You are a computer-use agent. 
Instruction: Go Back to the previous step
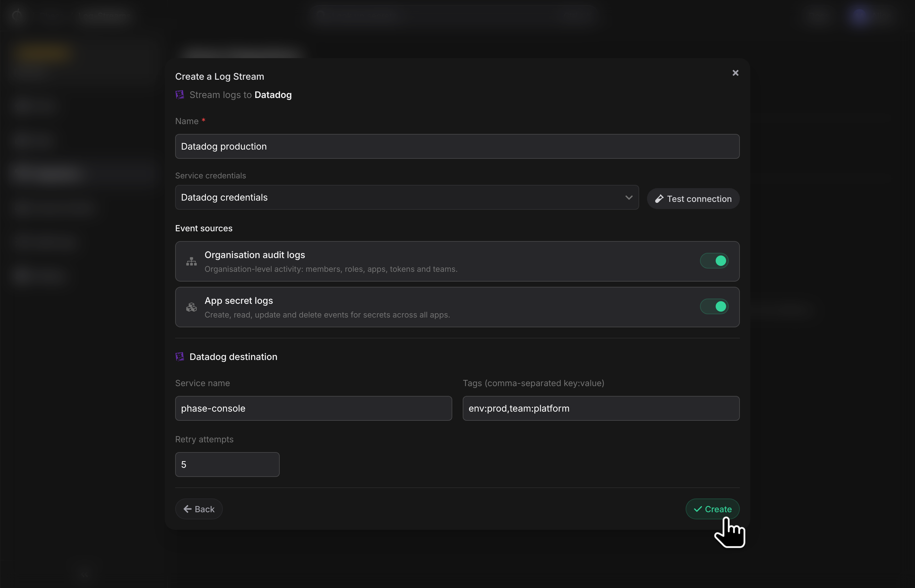pos(199,509)
